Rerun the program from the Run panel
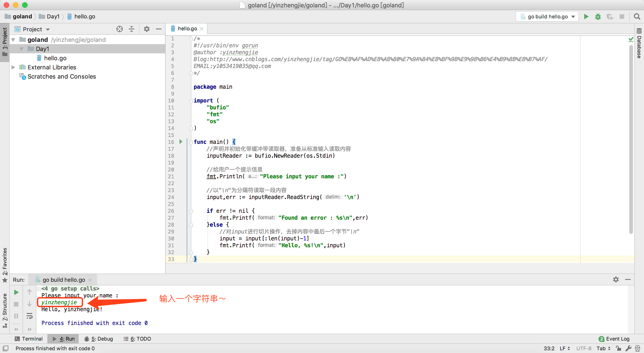This screenshot has height=353, width=644. pyautogui.click(x=16, y=292)
